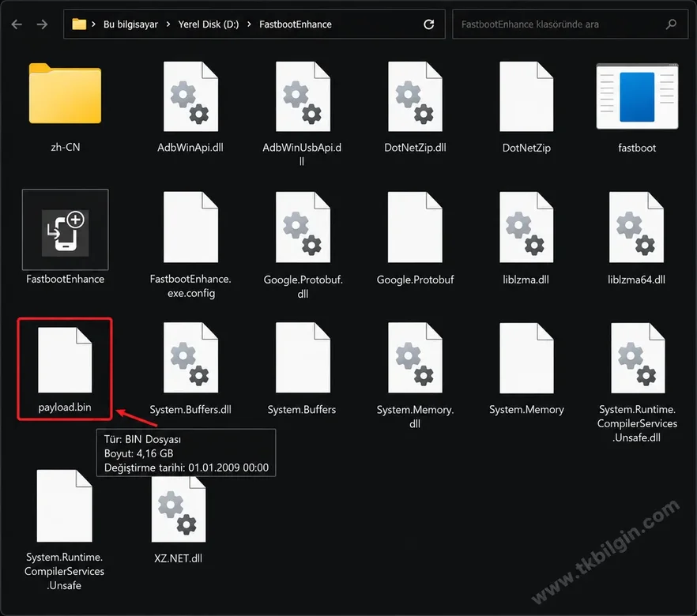This screenshot has height=616, width=697.
Task: Click the zh-CN folder name label
Action: coord(66,147)
